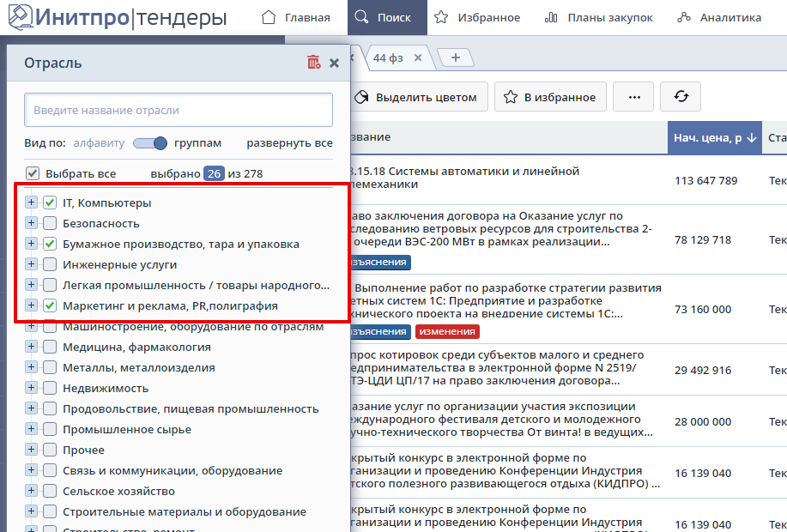The height and width of the screenshot is (532, 787).
Task: Expand the Недвижимость group
Action: tap(32, 389)
